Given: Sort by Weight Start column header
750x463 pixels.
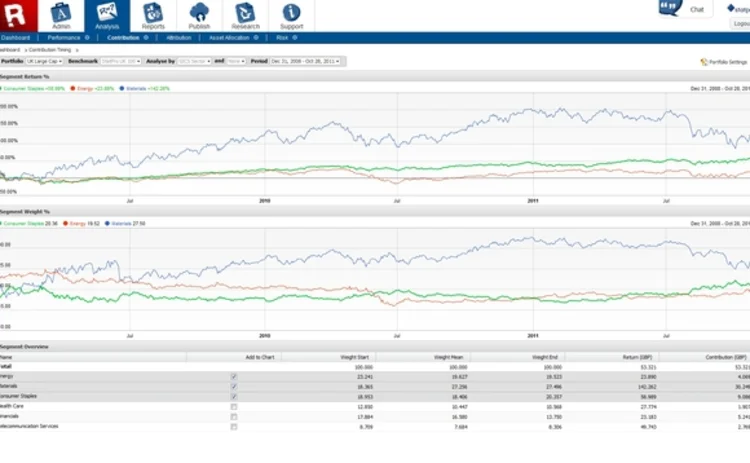Looking at the screenshot, I should point(354,357).
